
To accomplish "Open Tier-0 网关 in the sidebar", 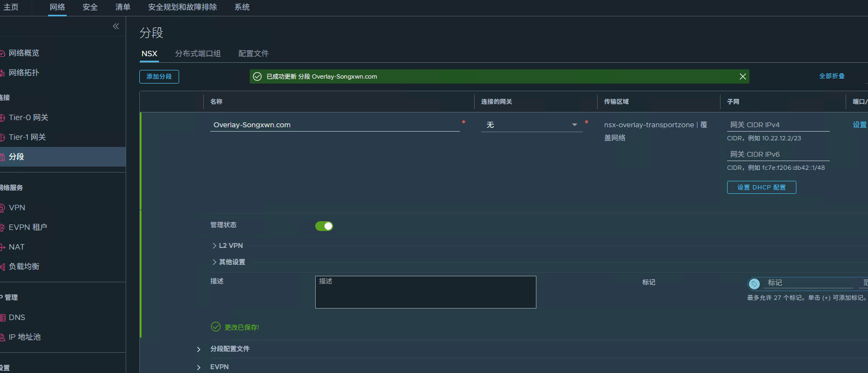I will (28, 117).
